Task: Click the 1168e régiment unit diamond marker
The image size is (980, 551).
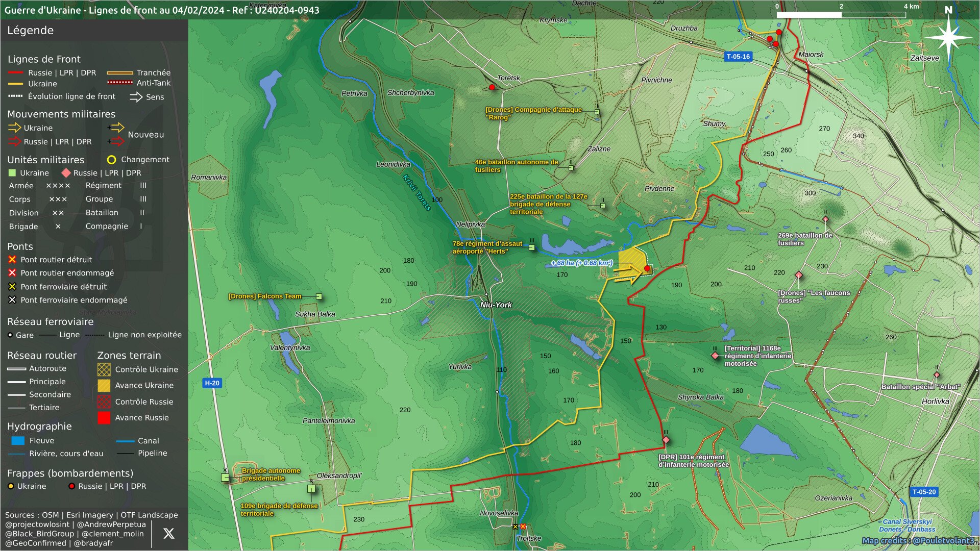Action: tap(715, 356)
